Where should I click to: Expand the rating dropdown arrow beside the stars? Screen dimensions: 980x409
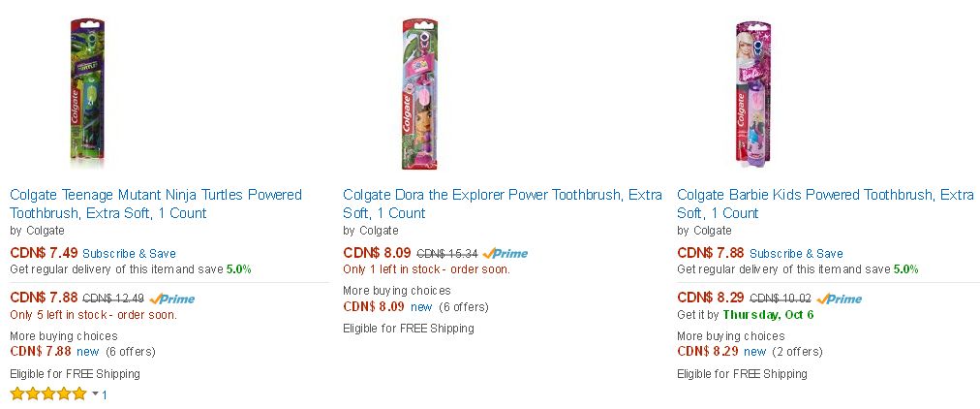tap(95, 394)
